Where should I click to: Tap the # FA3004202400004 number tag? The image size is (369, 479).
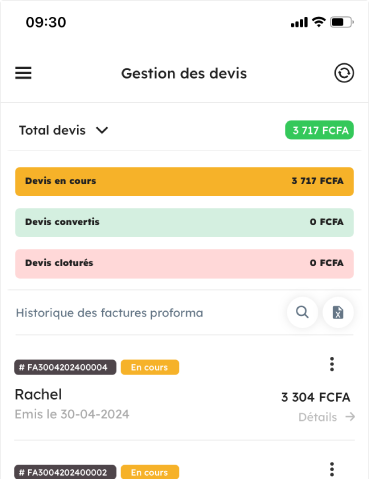[65, 367]
